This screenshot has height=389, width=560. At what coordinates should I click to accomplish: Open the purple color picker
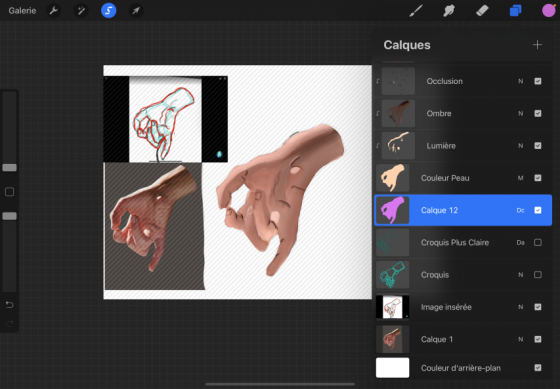[549, 11]
